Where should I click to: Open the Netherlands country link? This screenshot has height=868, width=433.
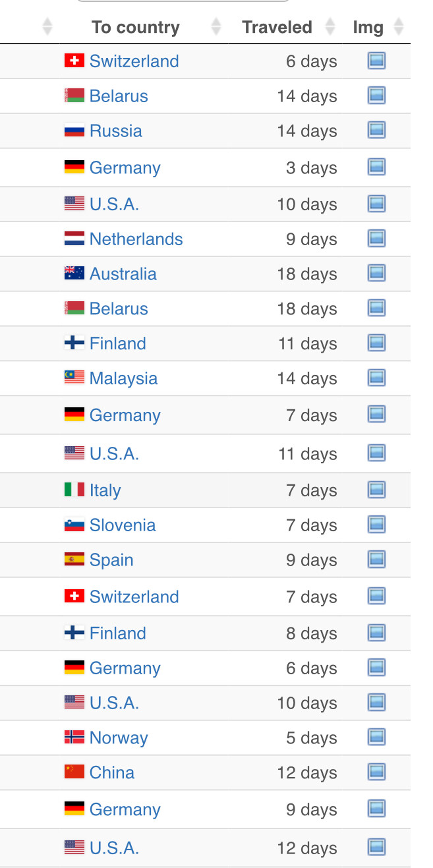tap(136, 239)
